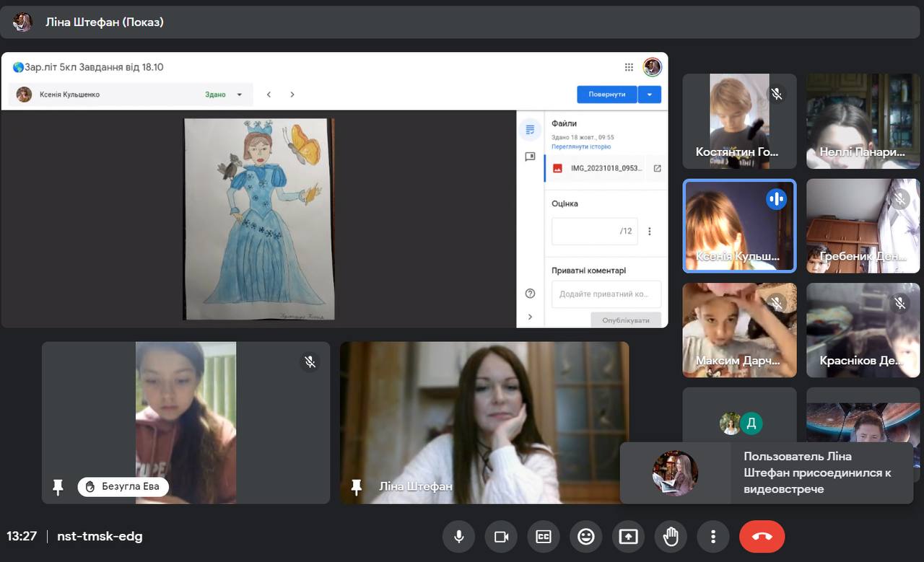Toggle closed captions (CC)

coord(544,537)
